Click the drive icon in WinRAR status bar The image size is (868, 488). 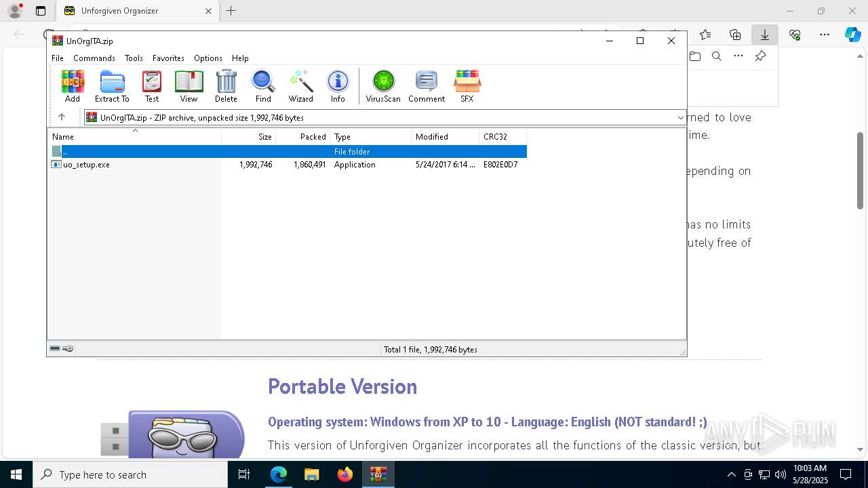pos(55,349)
